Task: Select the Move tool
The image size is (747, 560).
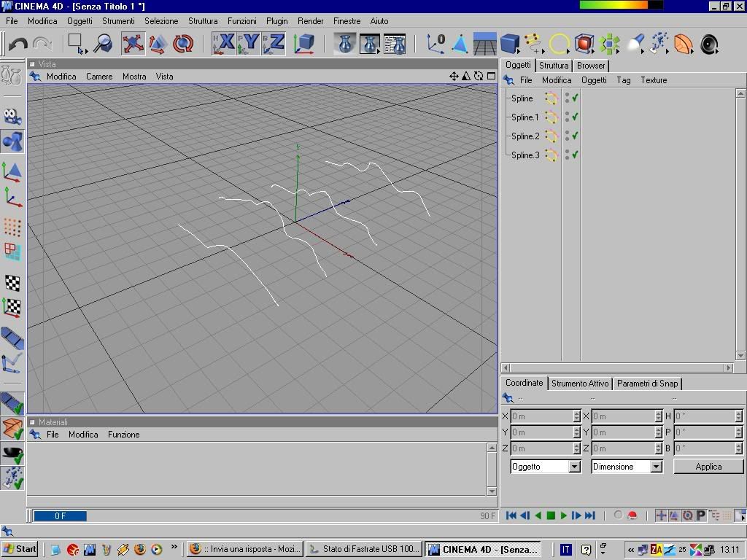Action: point(133,44)
